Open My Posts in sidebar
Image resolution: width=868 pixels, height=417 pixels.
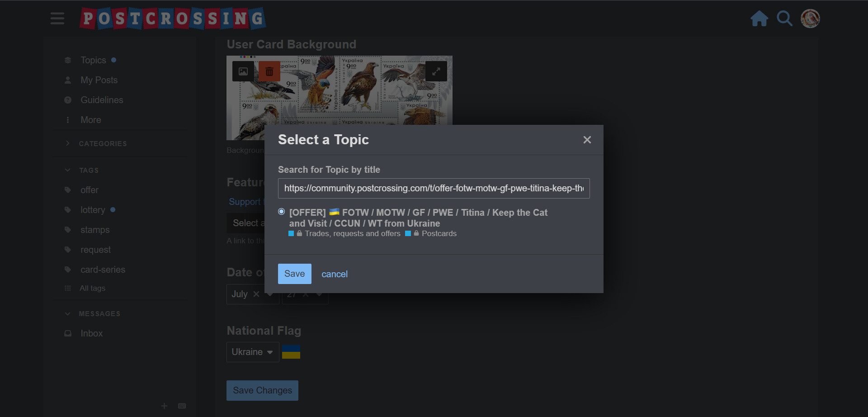point(99,80)
